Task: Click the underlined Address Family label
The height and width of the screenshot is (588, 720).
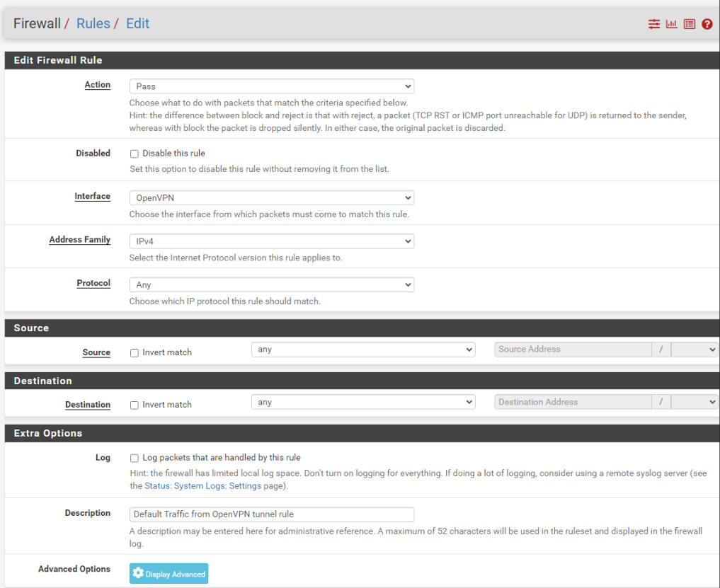Action: (80, 240)
